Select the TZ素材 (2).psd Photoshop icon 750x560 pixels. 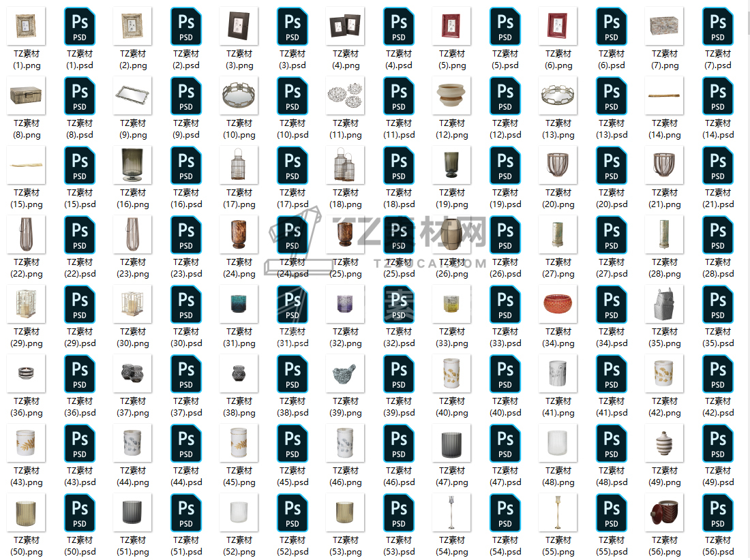[186, 27]
